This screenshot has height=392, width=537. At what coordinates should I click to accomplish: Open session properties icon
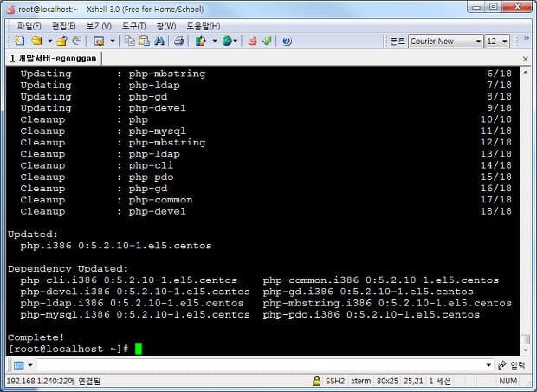click(x=99, y=41)
